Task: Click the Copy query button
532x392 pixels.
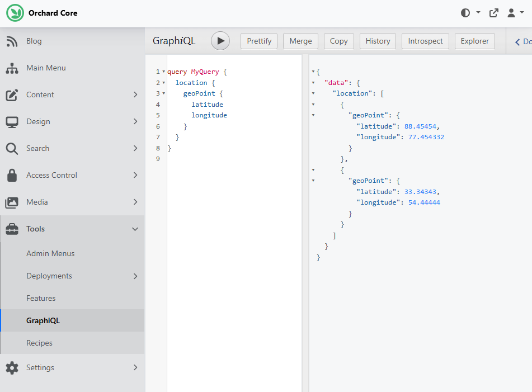Action: 338,41
